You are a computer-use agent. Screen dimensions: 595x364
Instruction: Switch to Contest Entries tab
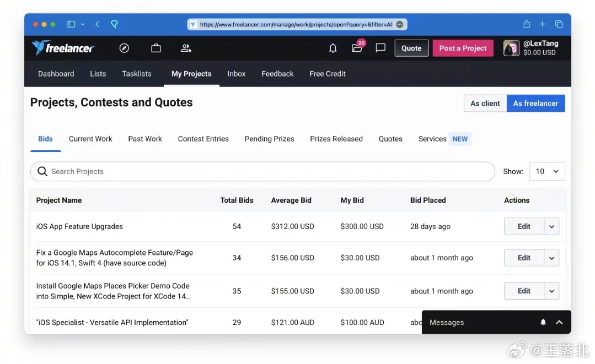pyautogui.click(x=203, y=139)
